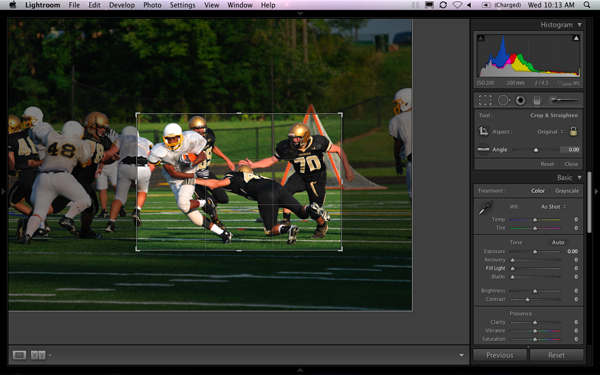Switch to Before/After YY view
The image size is (600, 375).
(x=38, y=355)
